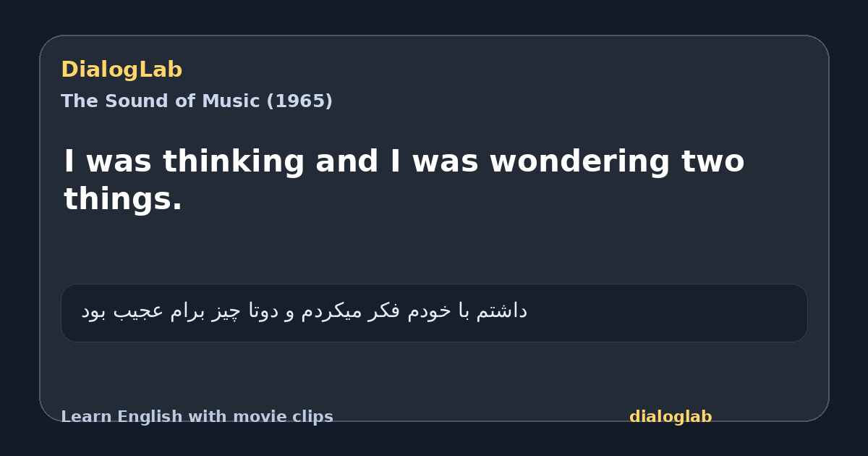Click the first 'I was' in the quote

[x=109, y=161]
